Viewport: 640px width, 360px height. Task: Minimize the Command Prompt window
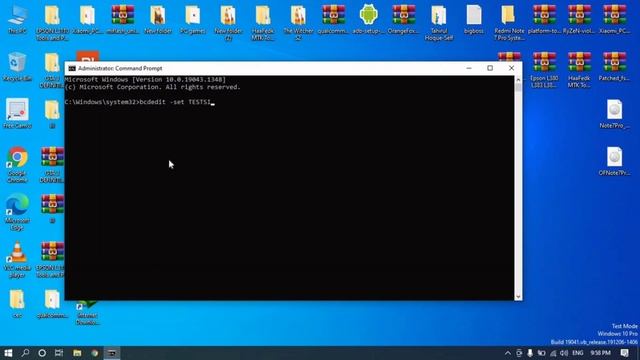pos(469,68)
